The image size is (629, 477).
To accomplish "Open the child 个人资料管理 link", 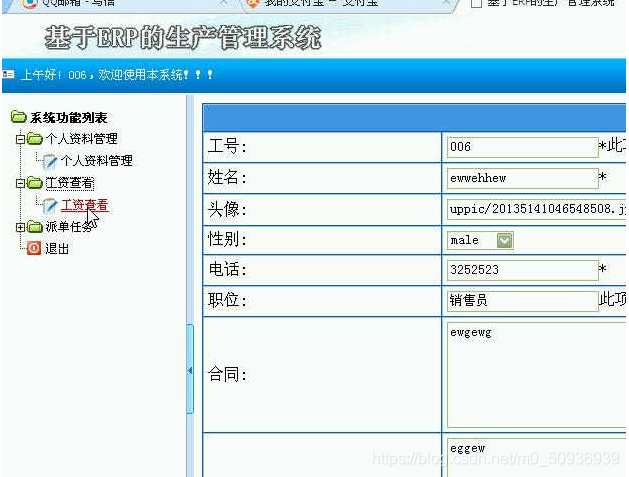I will [x=96, y=161].
